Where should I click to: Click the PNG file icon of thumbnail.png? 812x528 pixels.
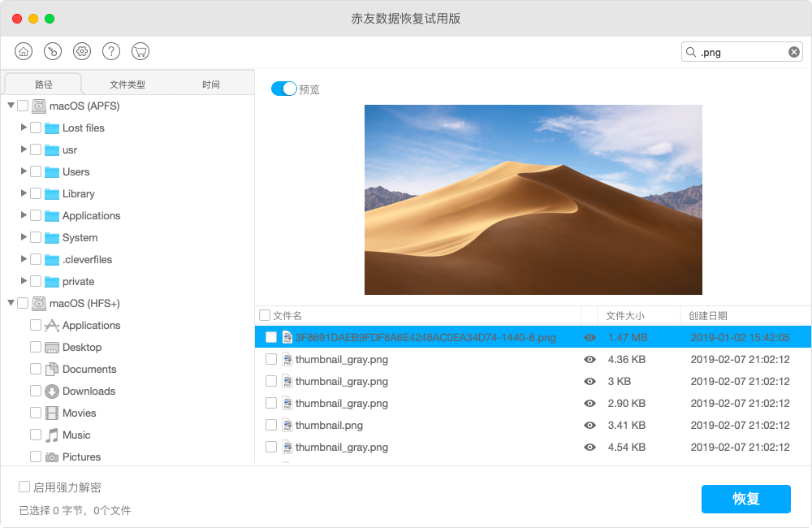pyautogui.click(x=287, y=425)
